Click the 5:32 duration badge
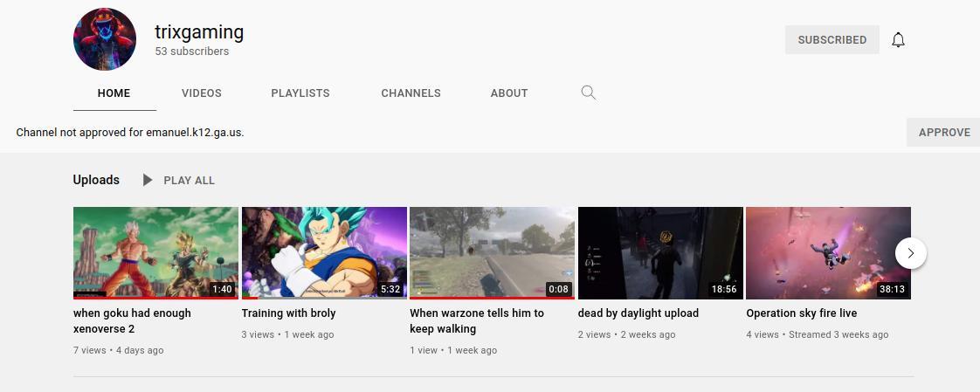 tap(390, 290)
